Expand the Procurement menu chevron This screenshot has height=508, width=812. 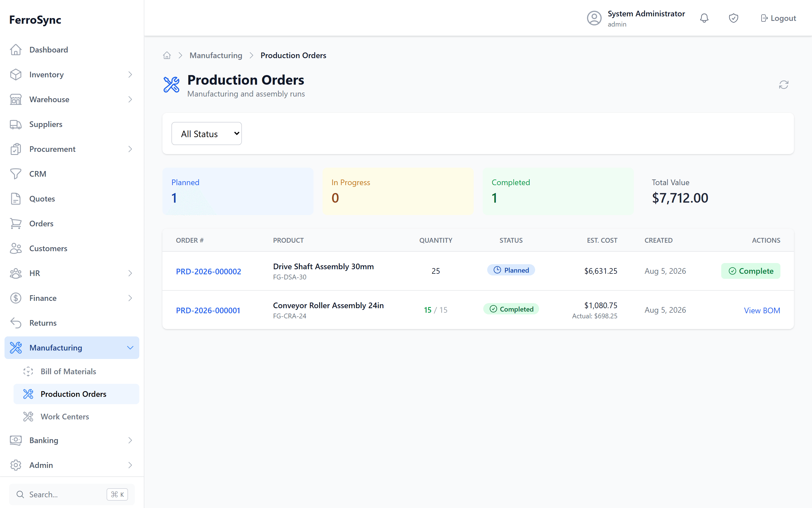[130, 149]
